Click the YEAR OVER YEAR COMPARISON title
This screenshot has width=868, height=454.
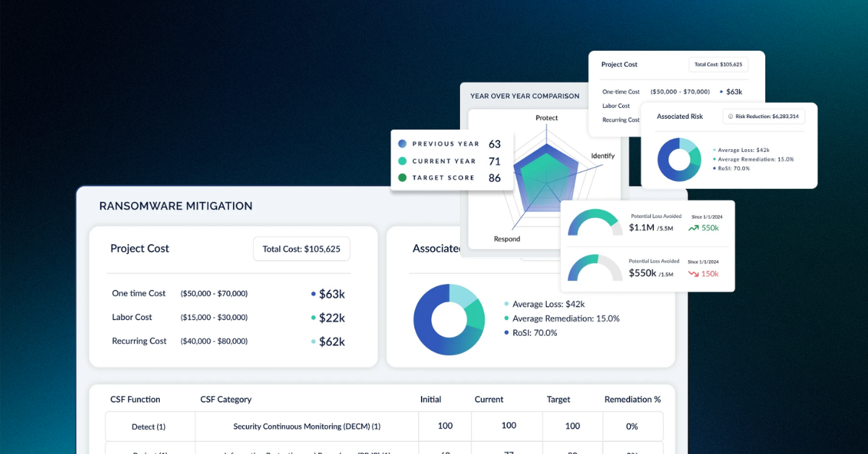point(524,96)
